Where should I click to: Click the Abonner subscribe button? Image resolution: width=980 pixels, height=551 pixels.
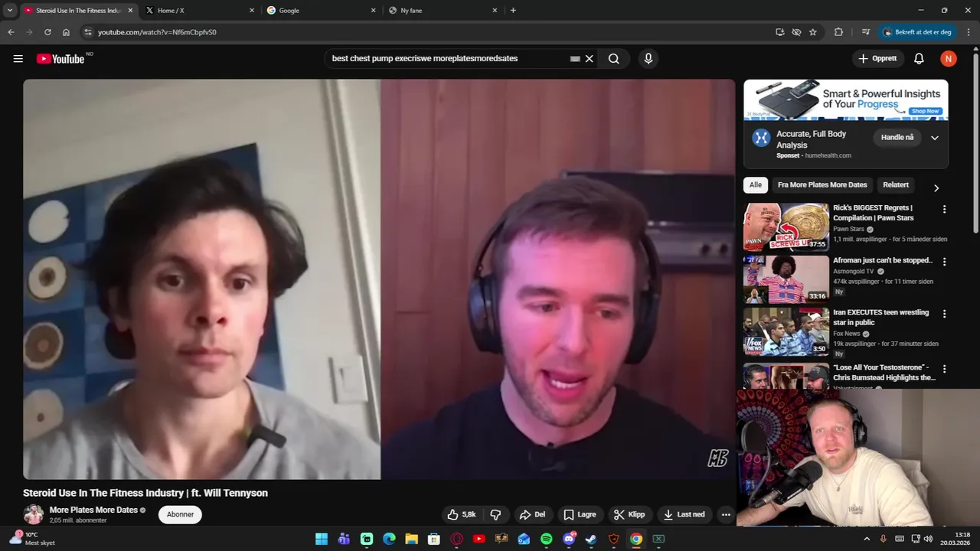[x=180, y=514]
